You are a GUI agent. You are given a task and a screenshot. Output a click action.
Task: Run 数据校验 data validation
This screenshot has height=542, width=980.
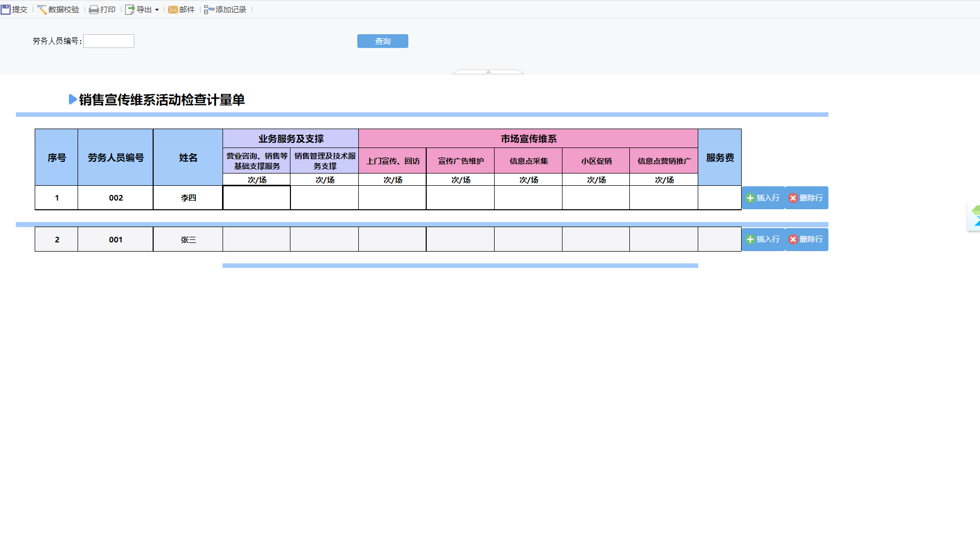pos(58,10)
